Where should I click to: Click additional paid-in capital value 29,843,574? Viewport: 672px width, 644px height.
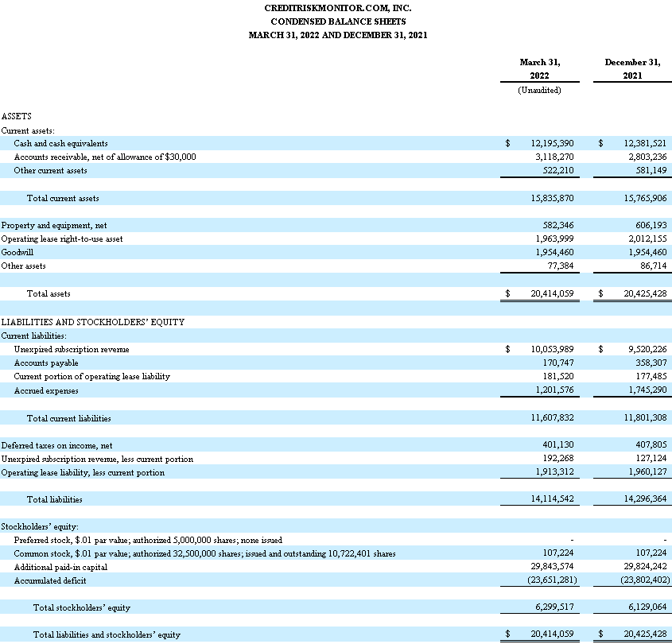pyautogui.click(x=552, y=566)
